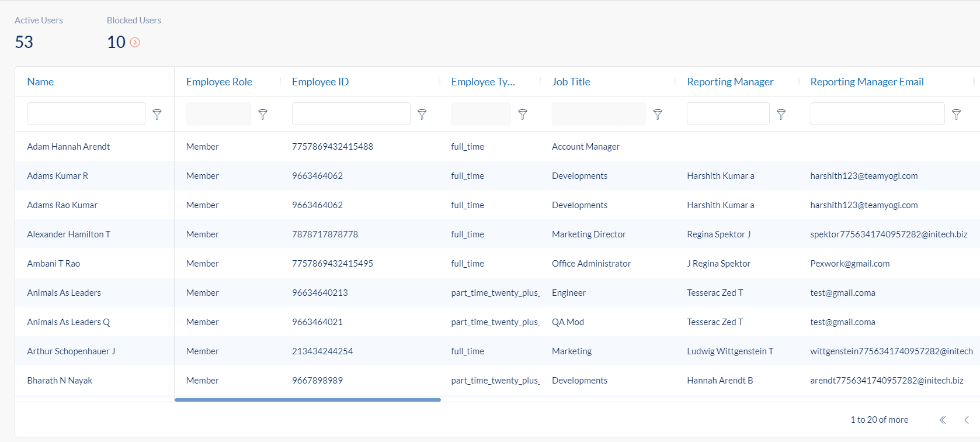Click the Active Users count 53

coord(24,42)
